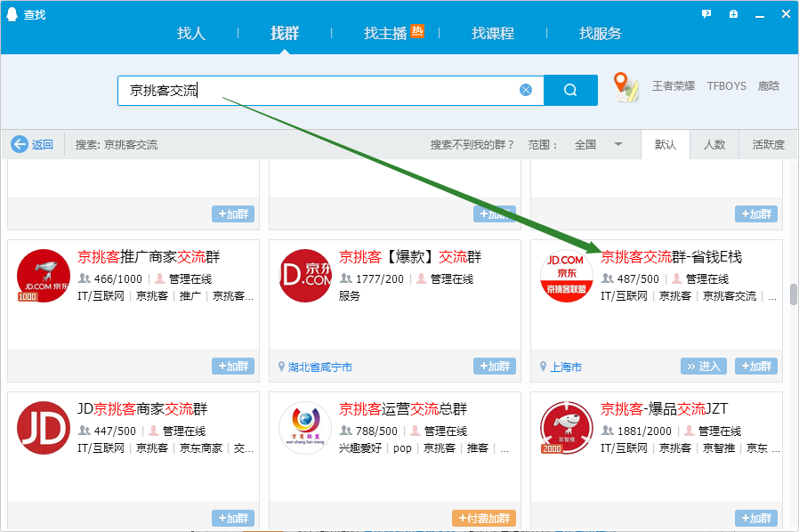The height and width of the screenshot is (532, 799).
Task: Open group 京挑客【爆款】交流群 title
Action: pyautogui.click(x=410, y=257)
